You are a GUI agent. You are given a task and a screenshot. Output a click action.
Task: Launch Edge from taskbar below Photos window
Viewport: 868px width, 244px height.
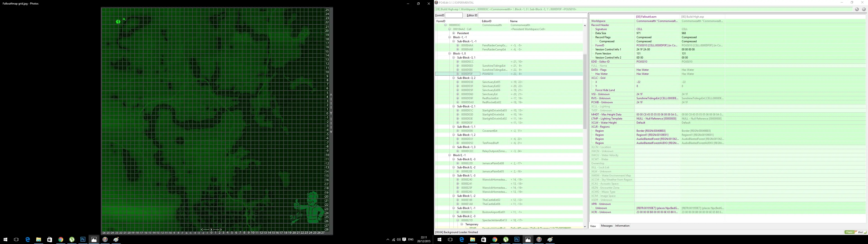click(28, 240)
